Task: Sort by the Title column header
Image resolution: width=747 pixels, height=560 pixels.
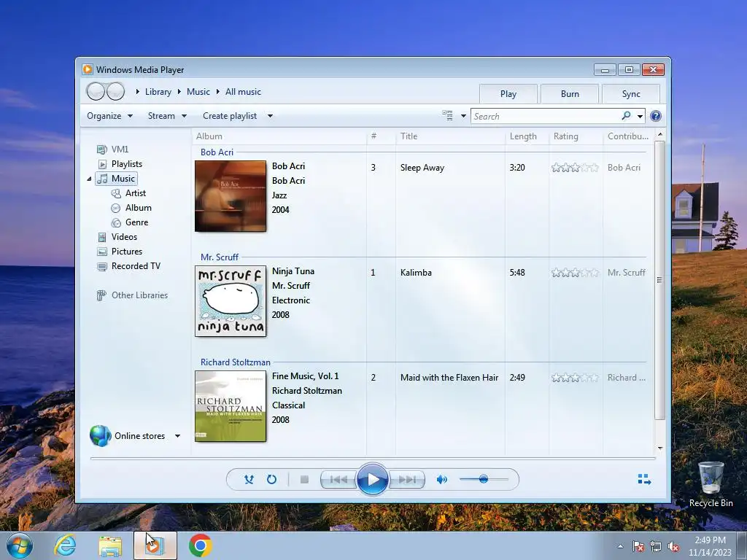Action: (x=450, y=136)
